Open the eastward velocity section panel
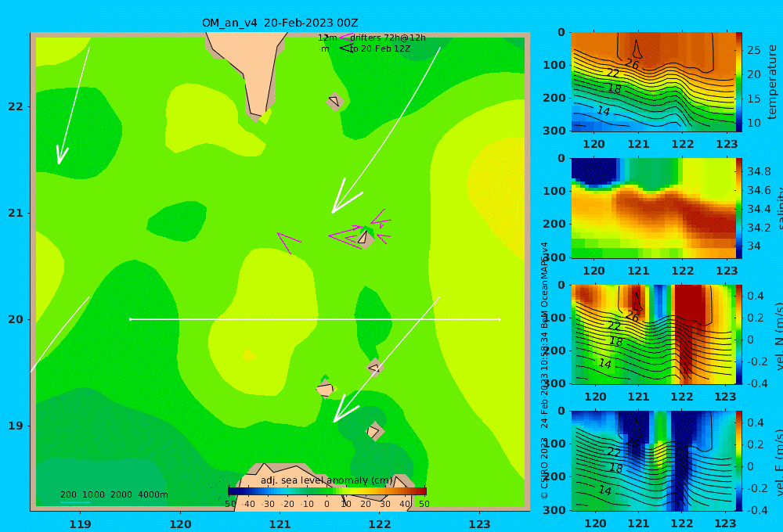 pyautogui.click(x=653, y=461)
